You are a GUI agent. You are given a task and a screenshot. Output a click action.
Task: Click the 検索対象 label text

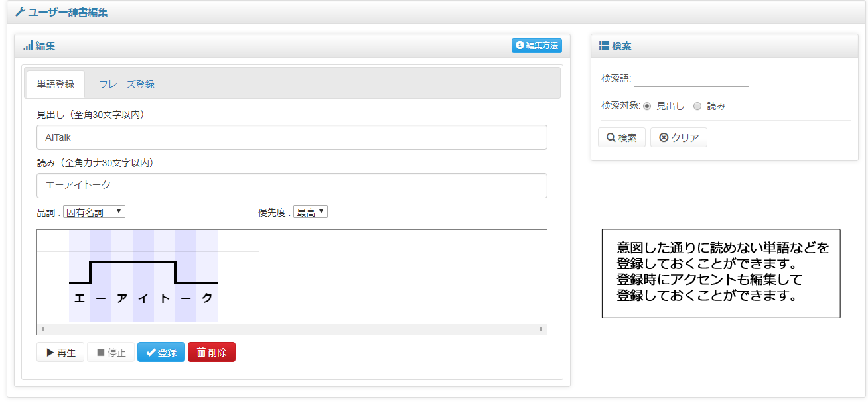(x=620, y=105)
